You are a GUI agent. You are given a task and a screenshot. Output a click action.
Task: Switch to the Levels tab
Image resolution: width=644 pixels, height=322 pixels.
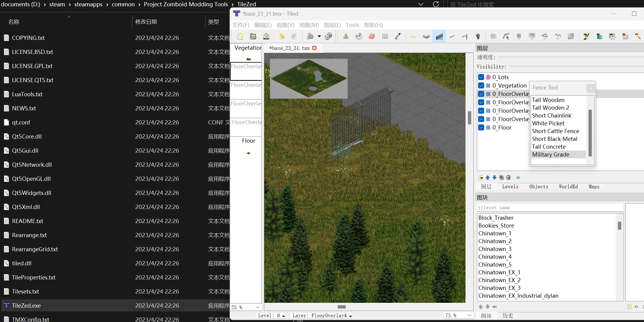(x=510, y=186)
